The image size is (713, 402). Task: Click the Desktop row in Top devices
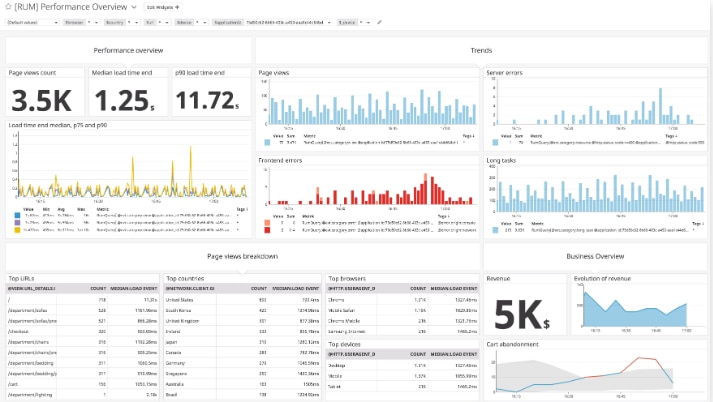coord(402,366)
